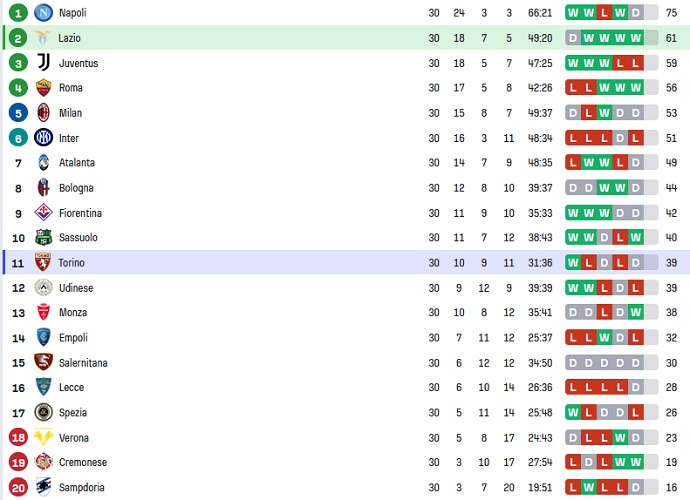
Task: Click the Udinese team name
Action: click(76, 288)
